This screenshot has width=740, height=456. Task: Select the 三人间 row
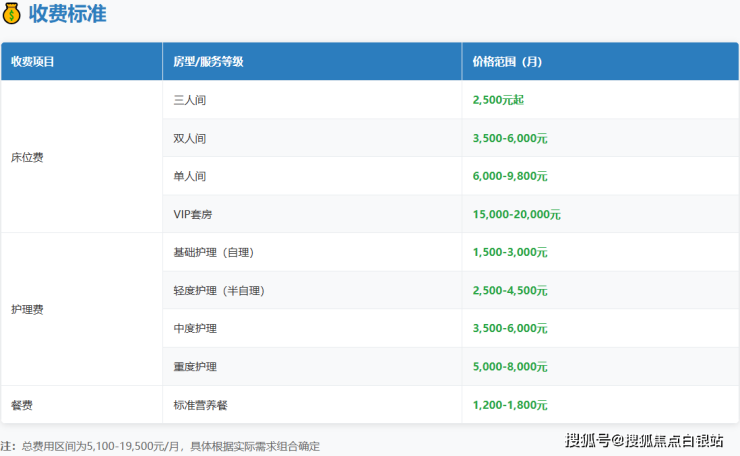[x=190, y=100]
